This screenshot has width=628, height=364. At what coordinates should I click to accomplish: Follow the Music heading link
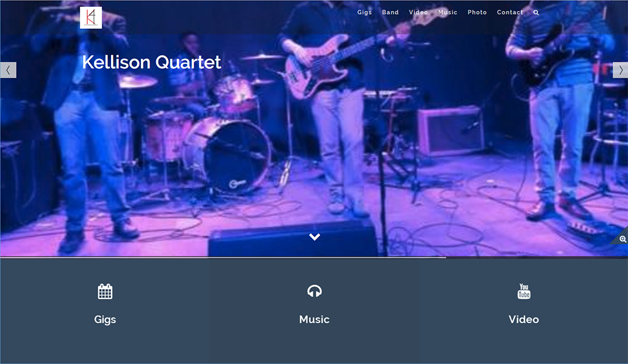tap(315, 319)
